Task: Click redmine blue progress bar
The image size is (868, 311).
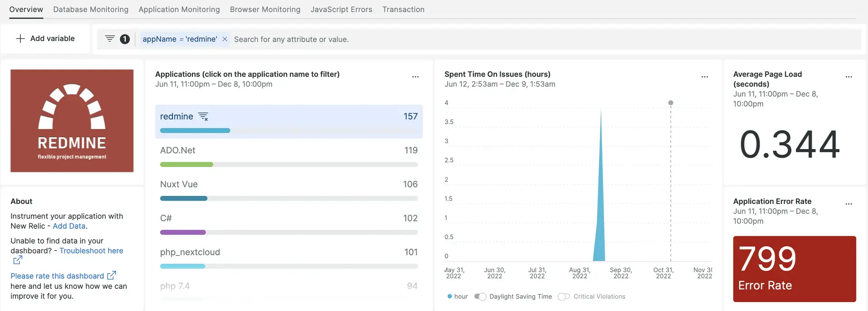Action: (x=195, y=130)
